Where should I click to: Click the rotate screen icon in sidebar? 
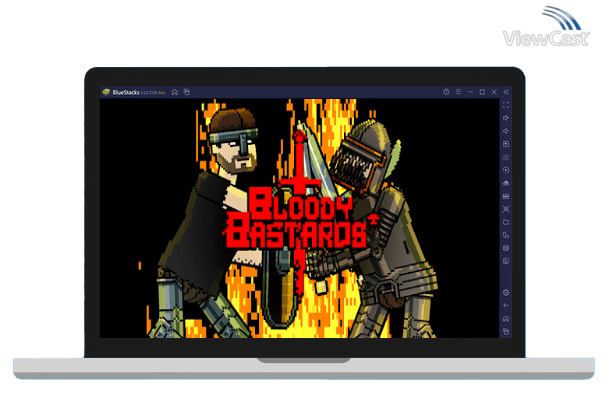(506, 235)
